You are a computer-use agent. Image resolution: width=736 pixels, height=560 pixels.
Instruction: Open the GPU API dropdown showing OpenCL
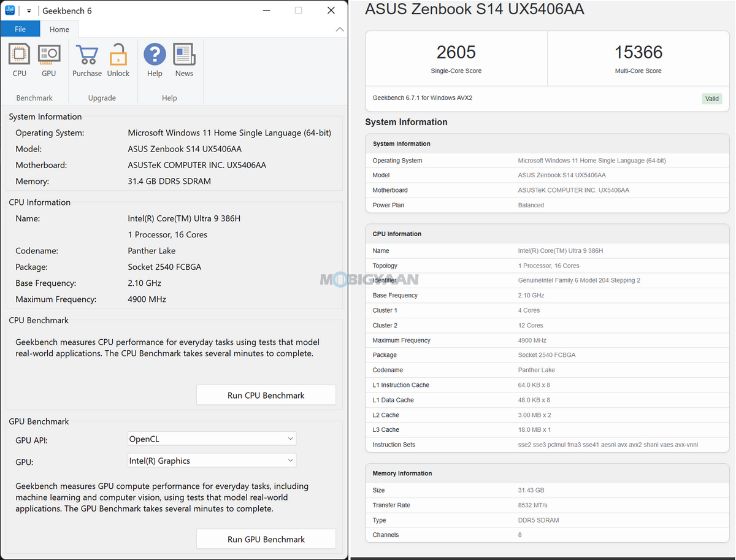(212, 439)
